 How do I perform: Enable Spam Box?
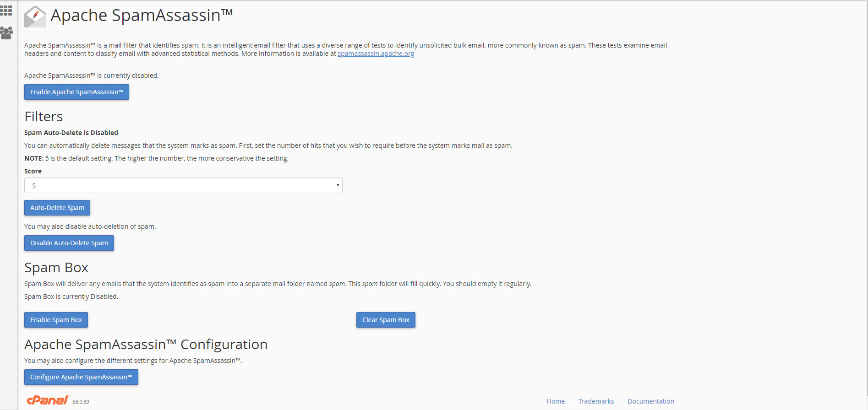pyautogui.click(x=56, y=320)
